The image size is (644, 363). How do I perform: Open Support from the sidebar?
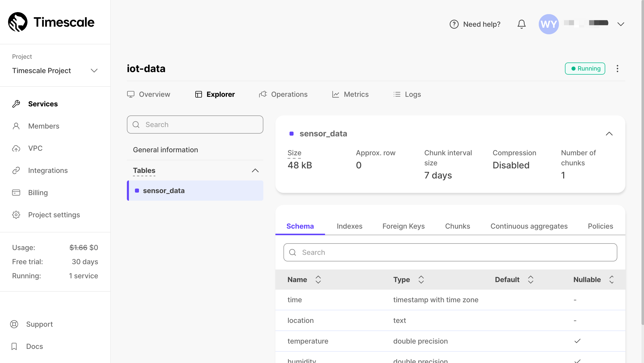pos(39,324)
